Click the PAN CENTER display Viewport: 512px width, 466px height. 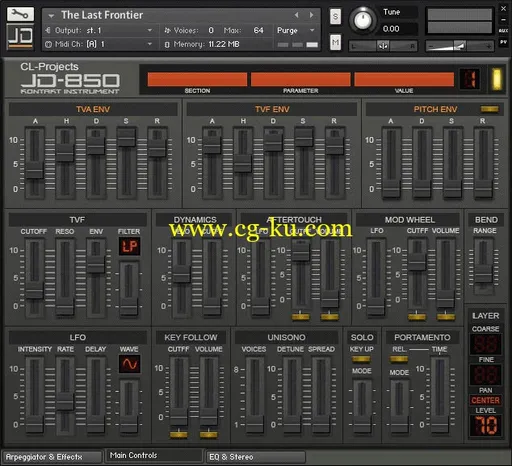pos(485,400)
